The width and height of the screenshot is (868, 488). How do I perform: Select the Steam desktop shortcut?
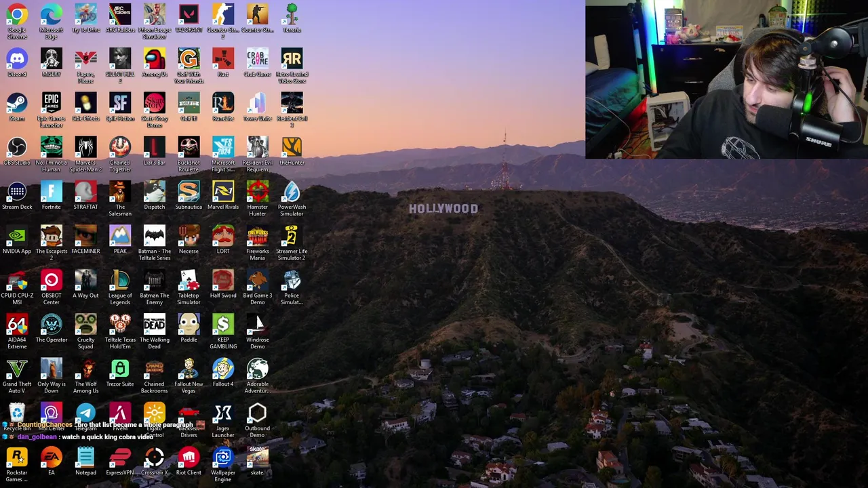(17, 103)
